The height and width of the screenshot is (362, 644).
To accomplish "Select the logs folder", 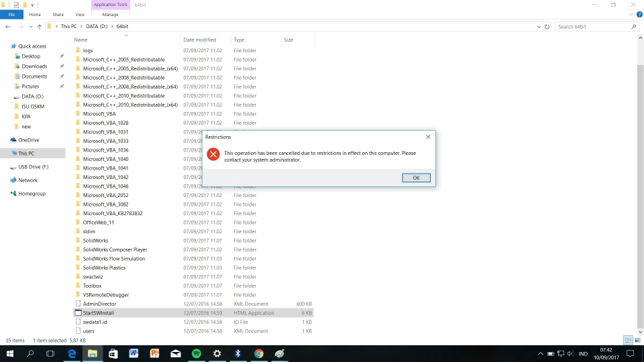I will [87, 50].
